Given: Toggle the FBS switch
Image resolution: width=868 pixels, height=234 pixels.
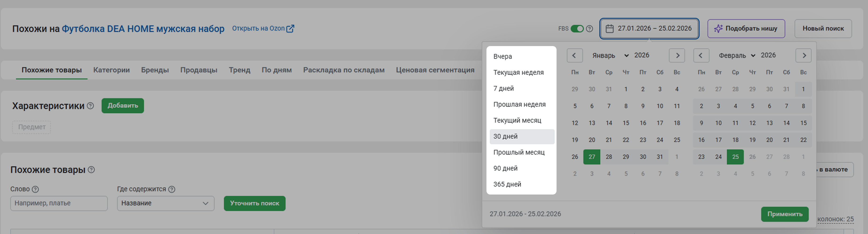Looking at the screenshot, I should tap(577, 29).
